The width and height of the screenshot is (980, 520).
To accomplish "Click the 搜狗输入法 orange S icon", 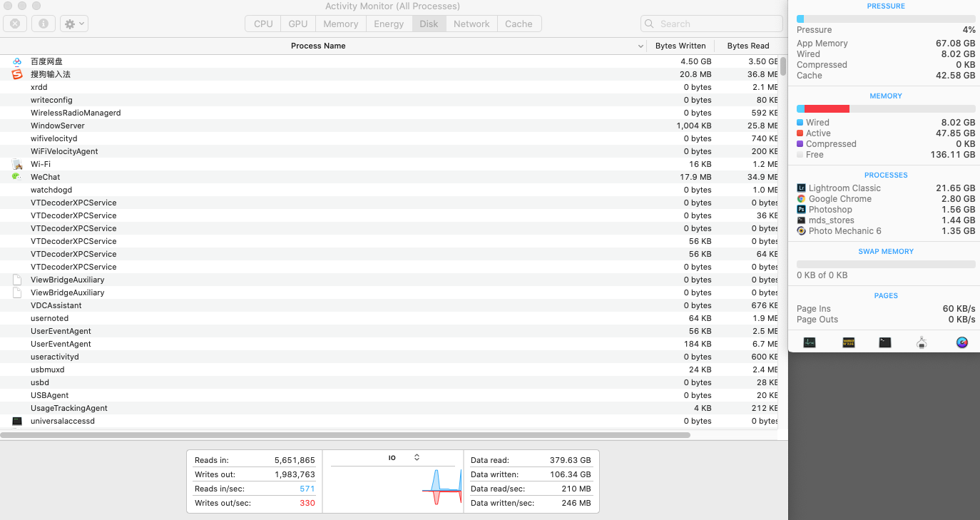I will [x=17, y=74].
